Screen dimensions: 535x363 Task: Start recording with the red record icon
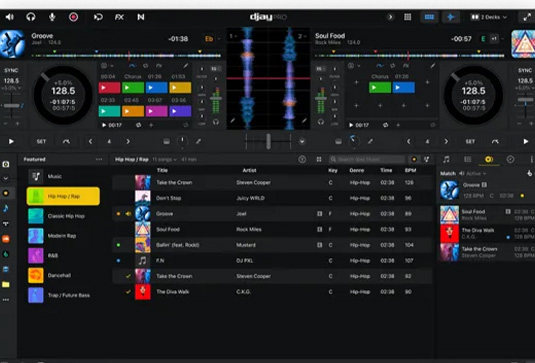point(73,17)
